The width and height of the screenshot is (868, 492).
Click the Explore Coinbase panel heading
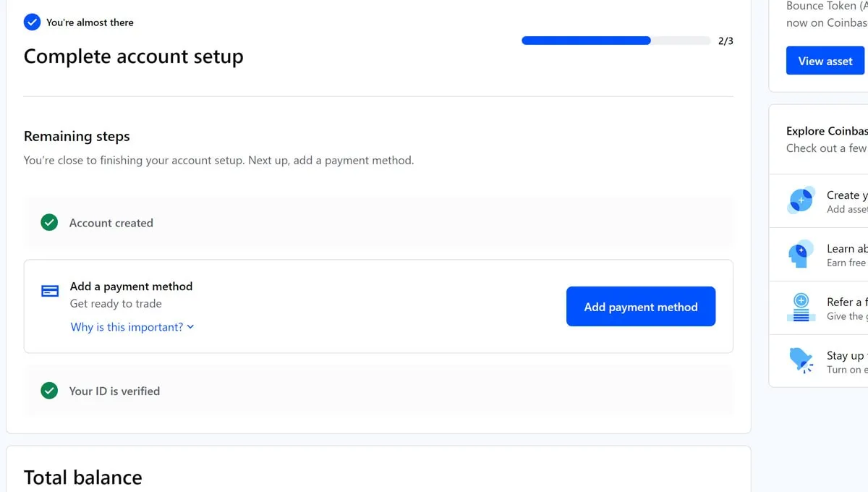(x=827, y=131)
